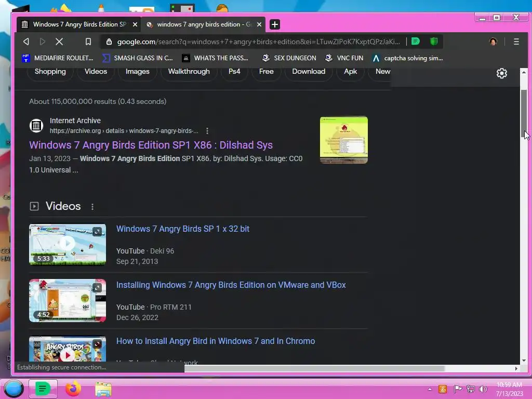Play the Angry Birds Chrome video thumbnail
Viewport: 532px width, 399px height.
pos(68,350)
